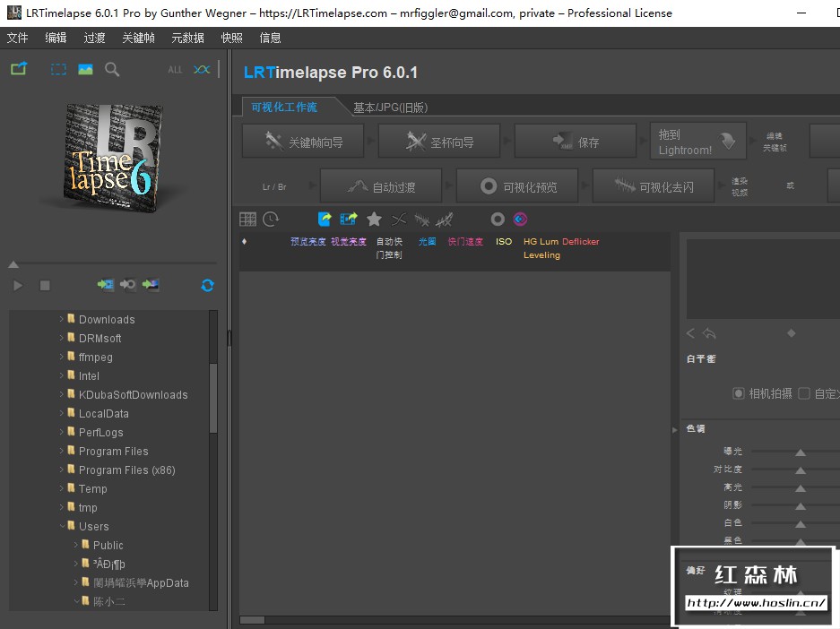This screenshot has width=840, height=629.
Task: Adjust the 对比度 slider handle
Action: [801, 470]
